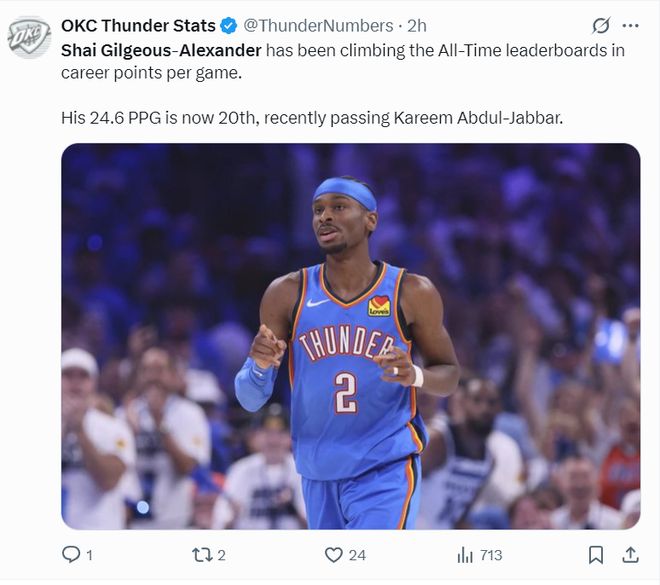Open the share post menu
This screenshot has width=660, height=585.
click(x=630, y=554)
